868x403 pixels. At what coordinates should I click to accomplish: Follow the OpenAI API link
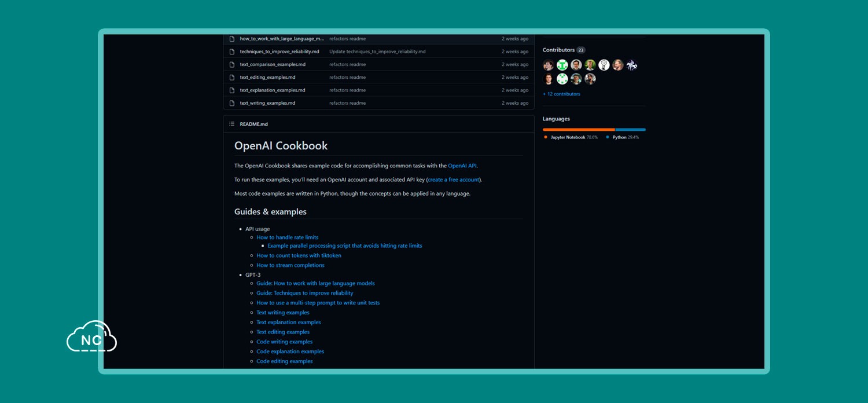462,166
